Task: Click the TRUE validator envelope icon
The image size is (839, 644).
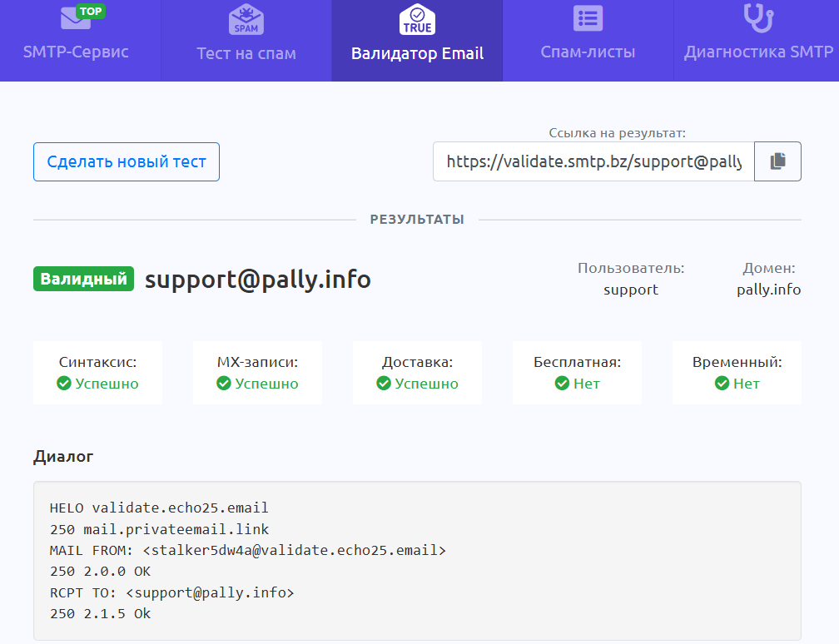Action: point(417,19)
